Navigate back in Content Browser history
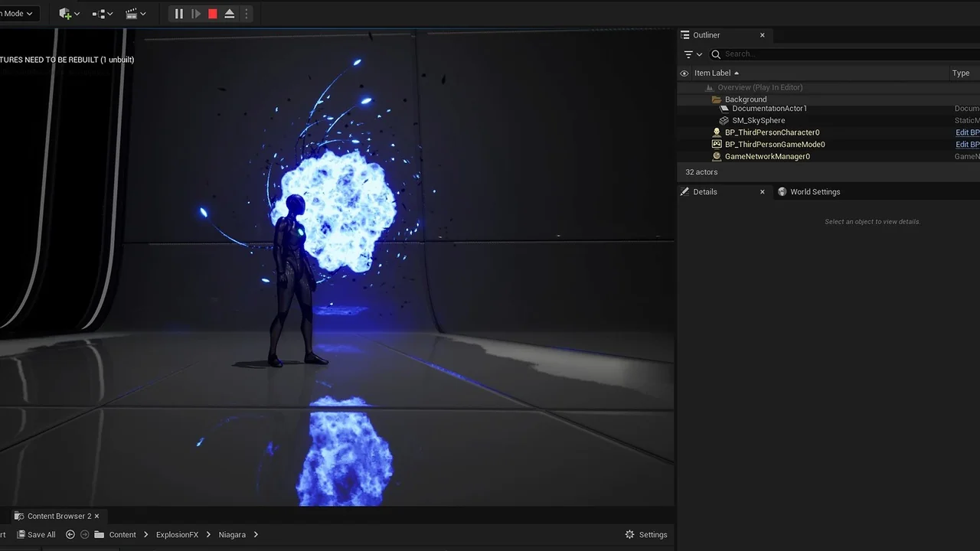Screen dimensions: 980x551 click(x=70, y=535)
